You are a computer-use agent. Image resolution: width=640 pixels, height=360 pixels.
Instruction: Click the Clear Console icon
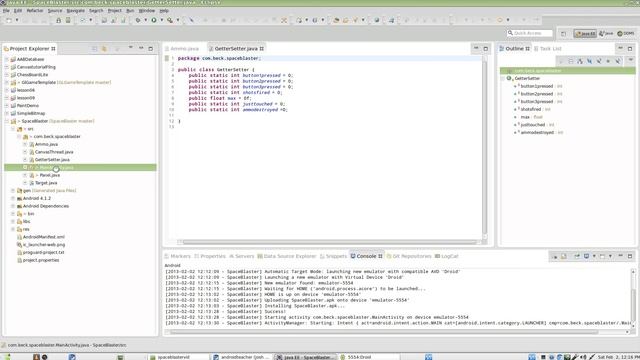pyautogui.click(x=554, y=256)
